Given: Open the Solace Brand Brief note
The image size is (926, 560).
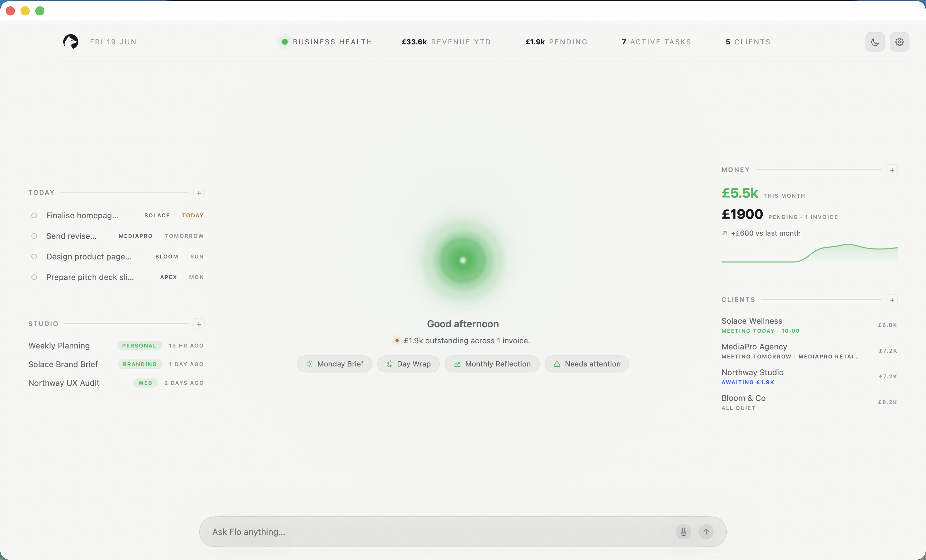Looking at the screenshot, I should point(116,364).
